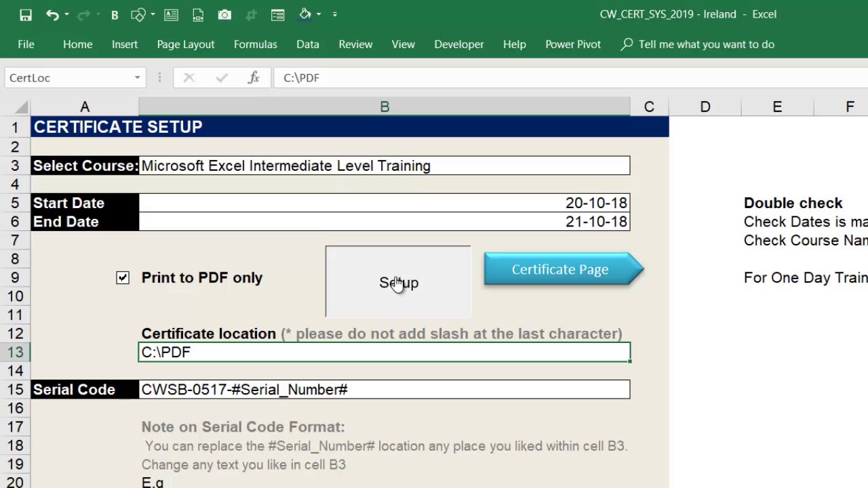Open the Power Pivot tab
Screen dimensions: 868x488
pyautogui.click(x=573, y=44)
